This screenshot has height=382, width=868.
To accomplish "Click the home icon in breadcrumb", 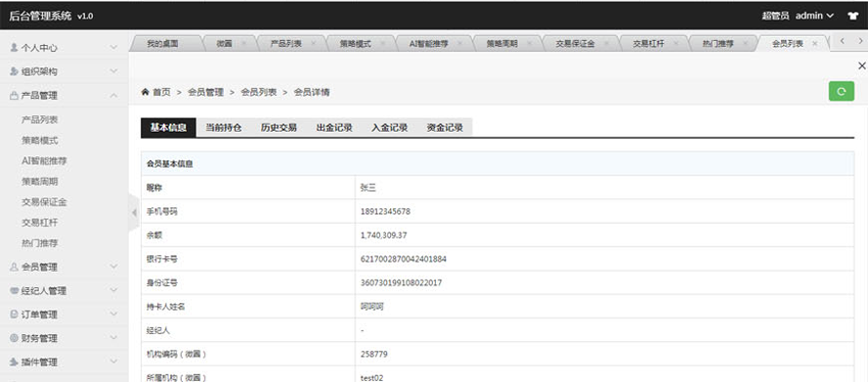I will (x=145, y=92).
